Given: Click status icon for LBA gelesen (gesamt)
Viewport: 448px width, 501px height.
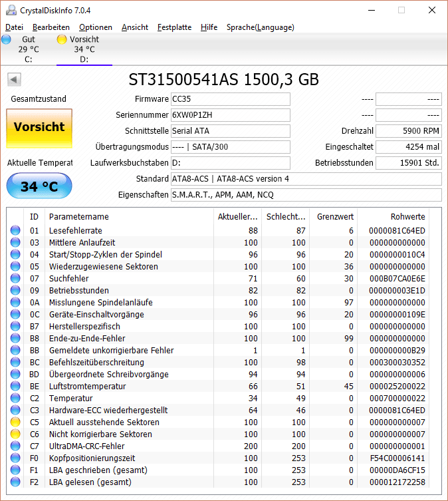Looking at the screenshot, I should [15, 482].
